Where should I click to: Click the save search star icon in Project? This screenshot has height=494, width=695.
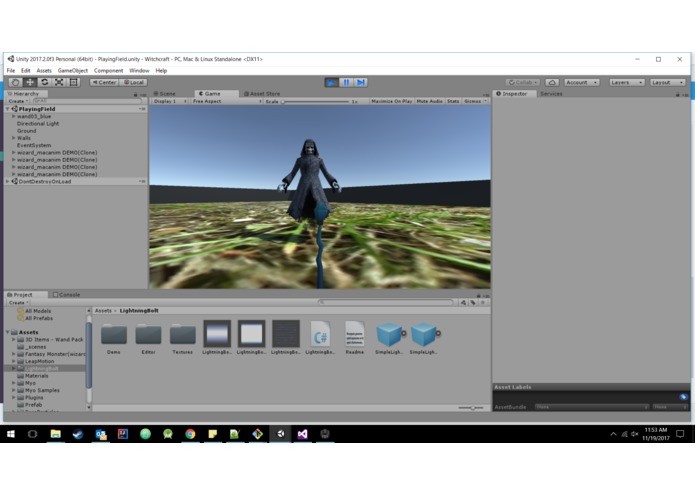click(483, 303)
